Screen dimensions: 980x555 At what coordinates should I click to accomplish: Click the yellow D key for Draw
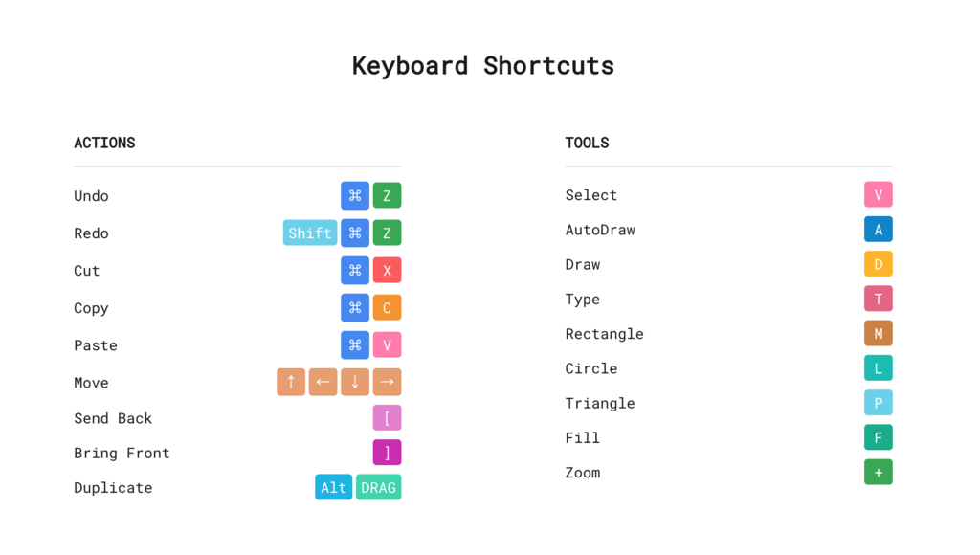(879, 264)
